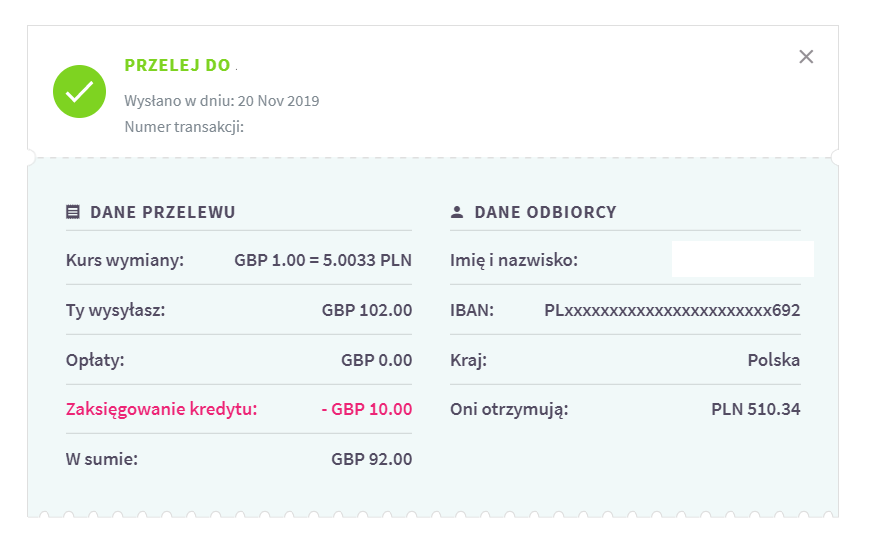Select exchange rate GBP 1.00 = 5.0033 PLN
Viewport: 887px width, 541px height.
click(x=323, y=261)
